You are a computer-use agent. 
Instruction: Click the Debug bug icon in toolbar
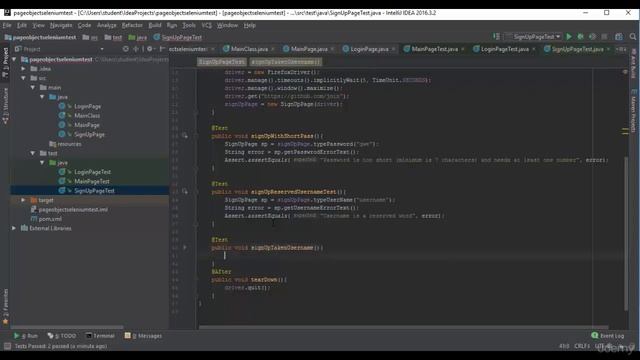[580, 37]
